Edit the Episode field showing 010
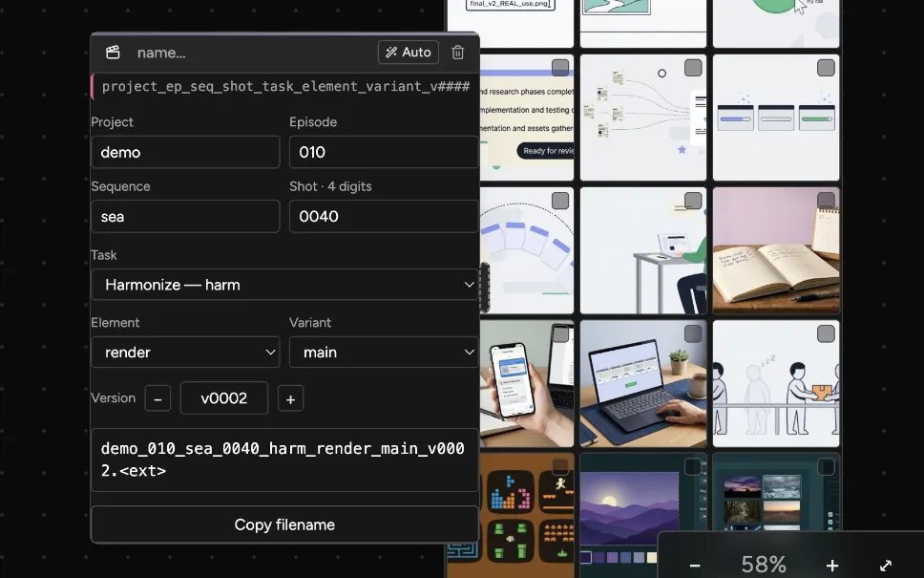 384,152
